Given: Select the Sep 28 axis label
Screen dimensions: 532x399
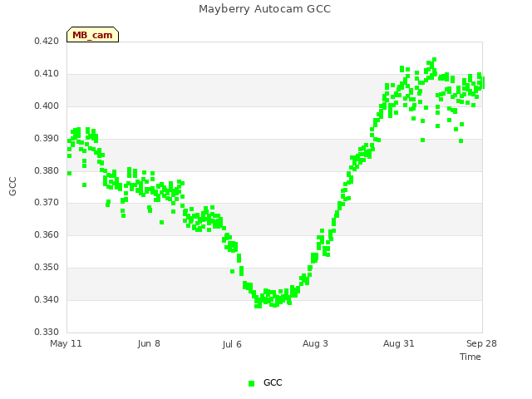Looking at the screenshot, I should click(x=481, y=343).
